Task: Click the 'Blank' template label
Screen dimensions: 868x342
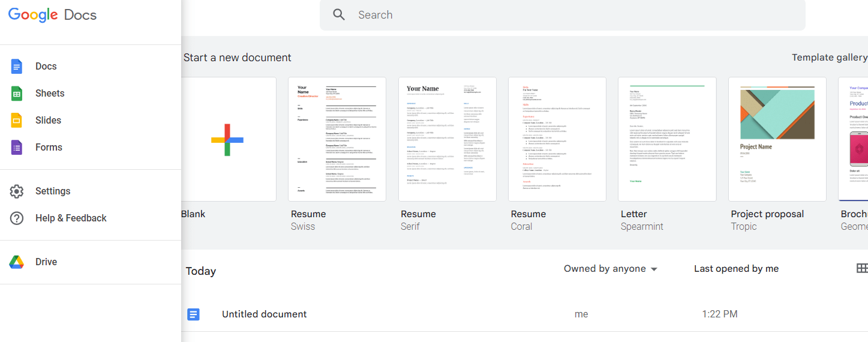Action: (193, 214)
